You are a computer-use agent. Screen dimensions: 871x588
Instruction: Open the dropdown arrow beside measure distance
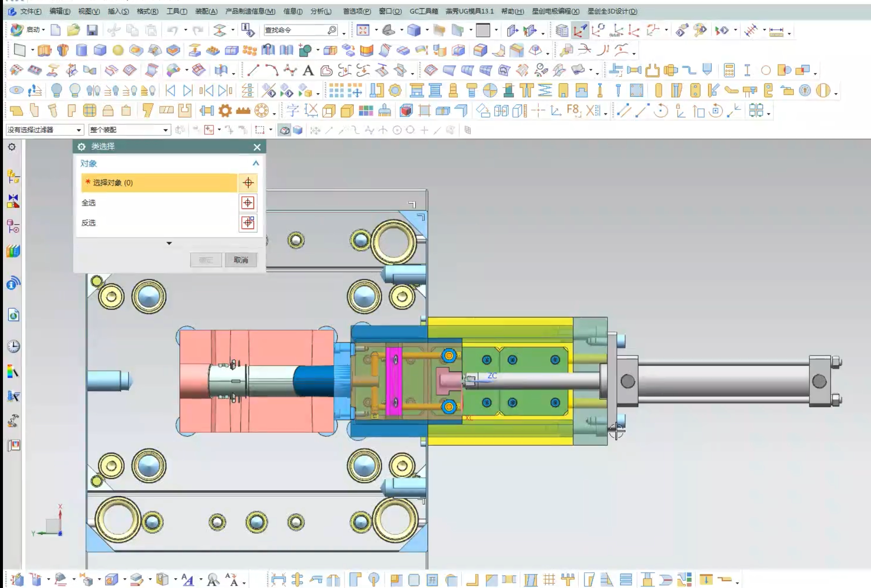[x=789, y=33]
